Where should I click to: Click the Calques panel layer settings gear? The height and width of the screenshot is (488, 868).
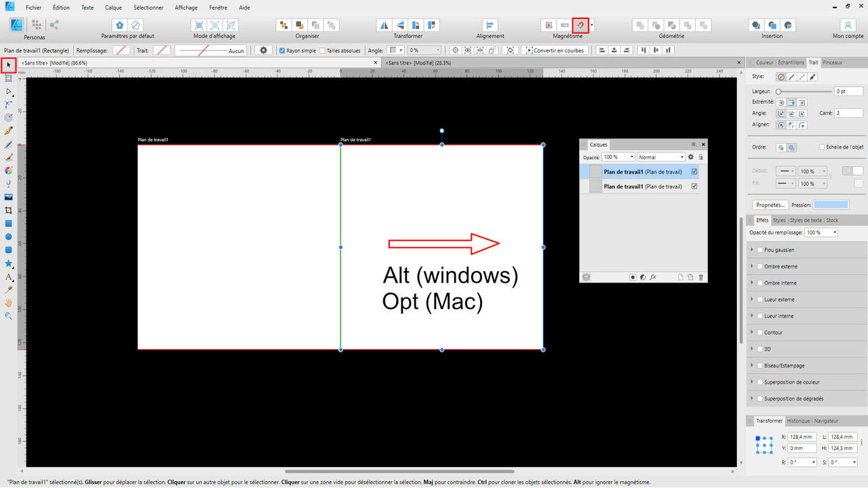(691, 157)
